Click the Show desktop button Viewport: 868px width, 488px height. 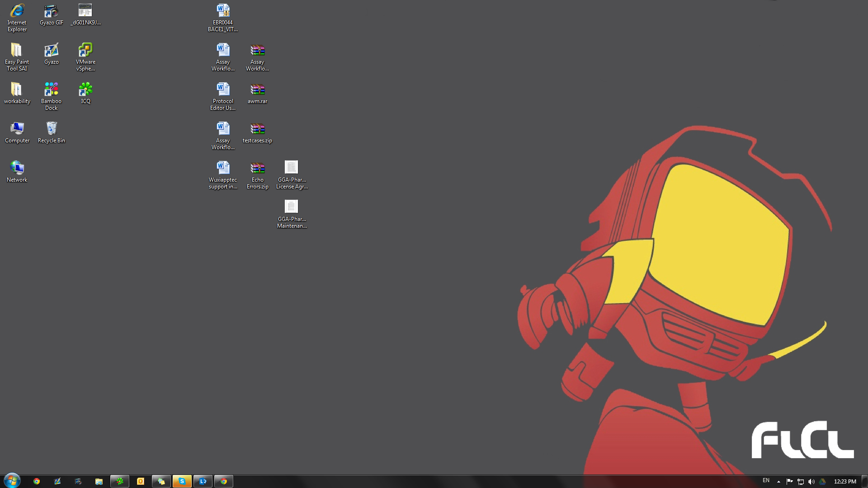pos(864,481)
